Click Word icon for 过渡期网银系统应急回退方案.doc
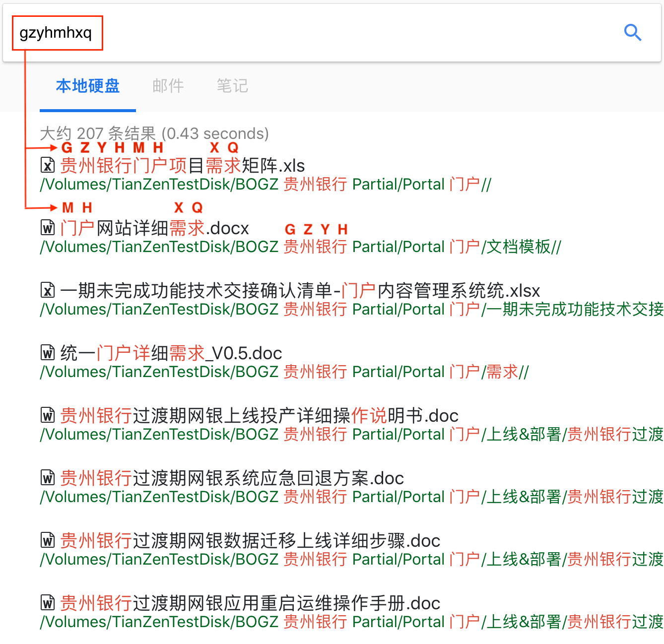The width and height of the screenshot is (664, 644). pos(48,478)
